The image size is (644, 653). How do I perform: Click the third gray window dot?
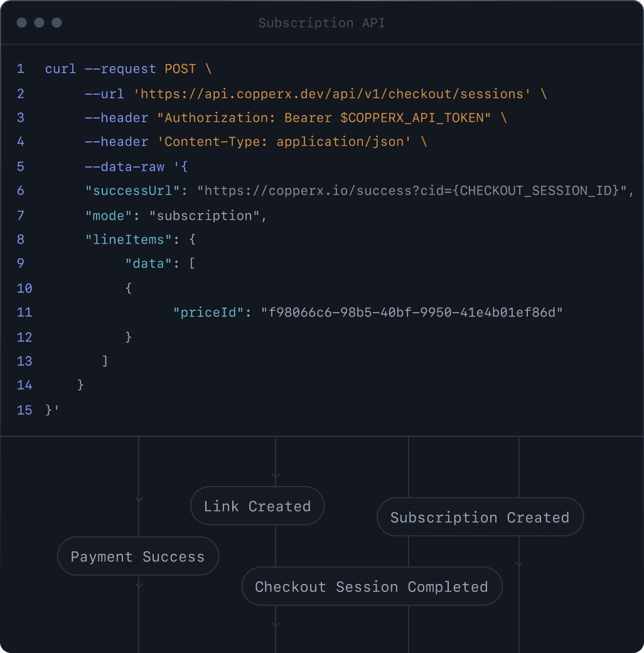coord(56,23)
